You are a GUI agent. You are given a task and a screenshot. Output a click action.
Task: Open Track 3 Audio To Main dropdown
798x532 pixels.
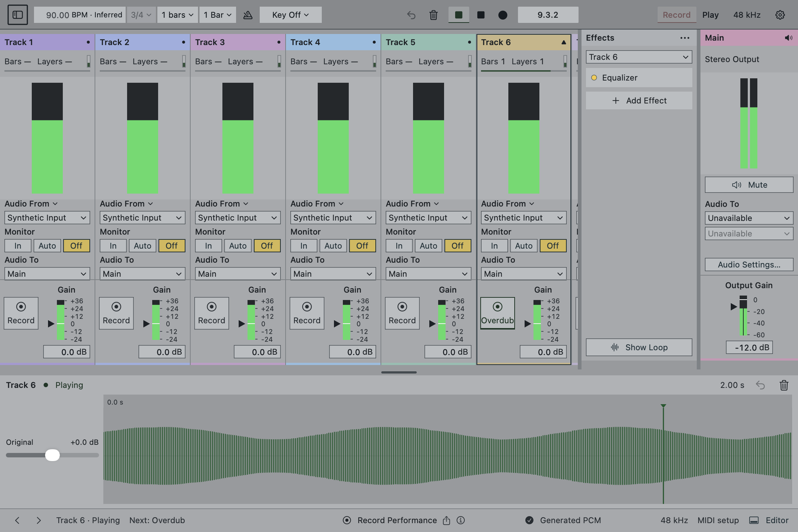pos(238,274)
